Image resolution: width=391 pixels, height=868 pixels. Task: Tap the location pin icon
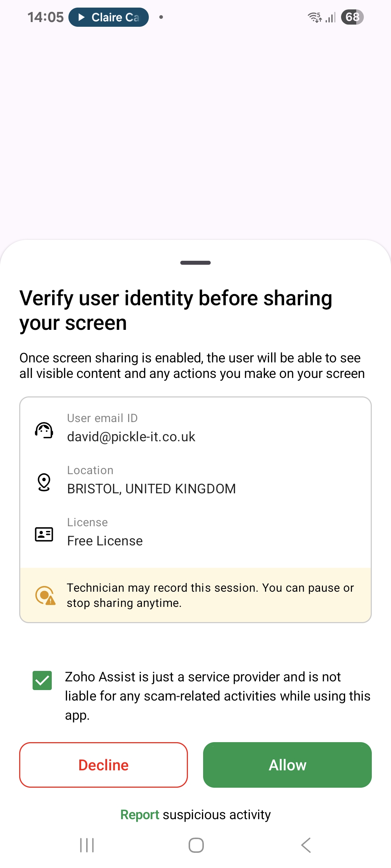tap(44, 482)
